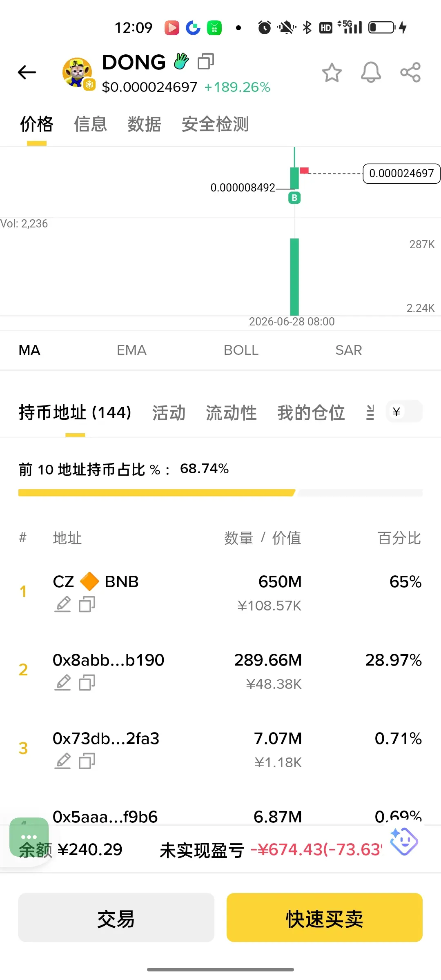Add DONG to favorites with star icon
441x980 pixels.
(332, 73)
